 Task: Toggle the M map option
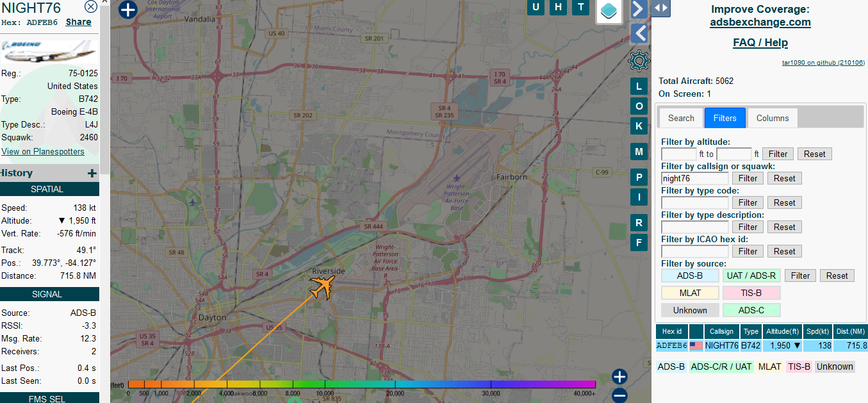point(639,152)
